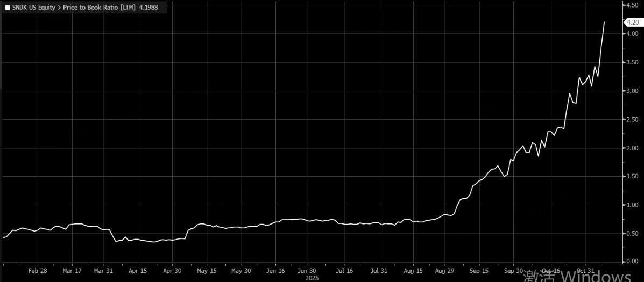The image size is (644, 282).
Task: Click the 2025 year label below axis
Action: coord(312,278)
